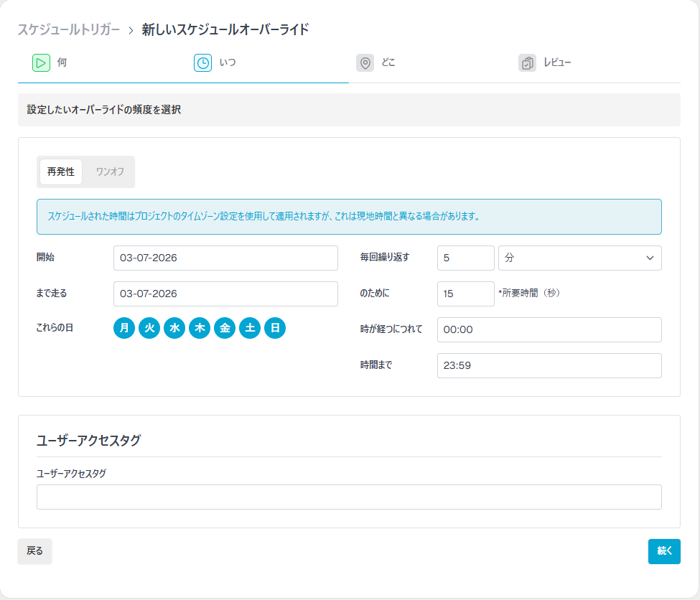Click the breadcrumb chevron separator
This screenshot has width=700, height=600.
tap(131, 30)
